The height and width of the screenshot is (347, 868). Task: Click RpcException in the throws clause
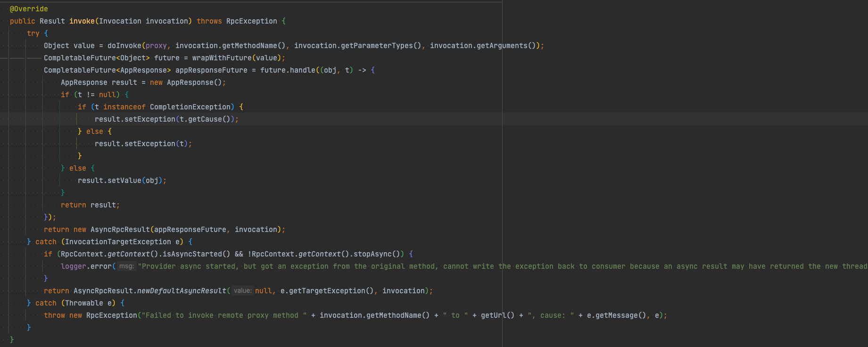252,21
